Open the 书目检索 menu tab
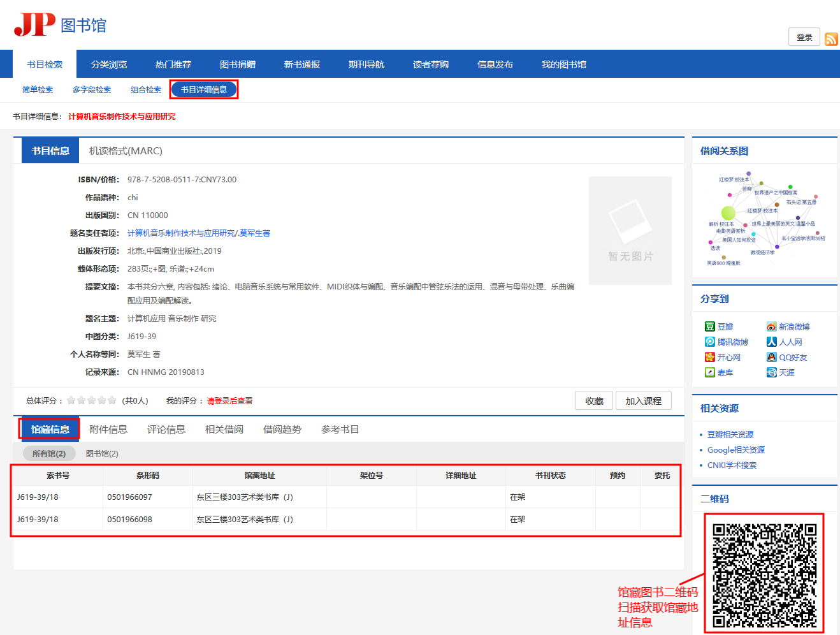Screen dimensions: 840x635 (45, 64)
